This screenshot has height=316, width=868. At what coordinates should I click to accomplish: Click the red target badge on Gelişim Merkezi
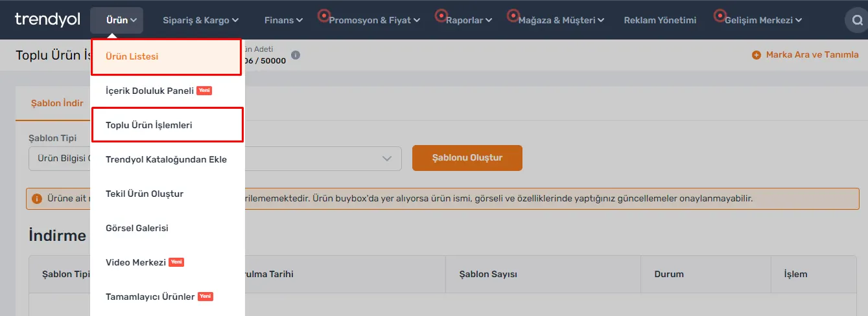(720, 14)
